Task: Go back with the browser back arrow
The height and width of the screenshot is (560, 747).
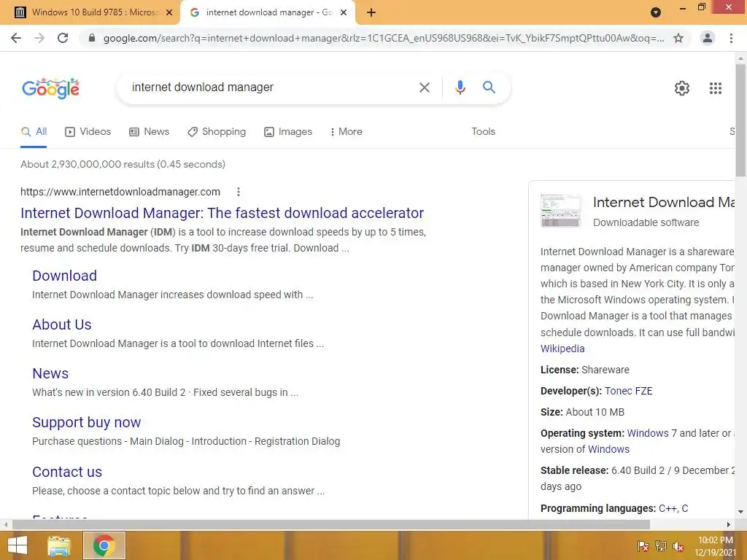Action: point(16,38)
